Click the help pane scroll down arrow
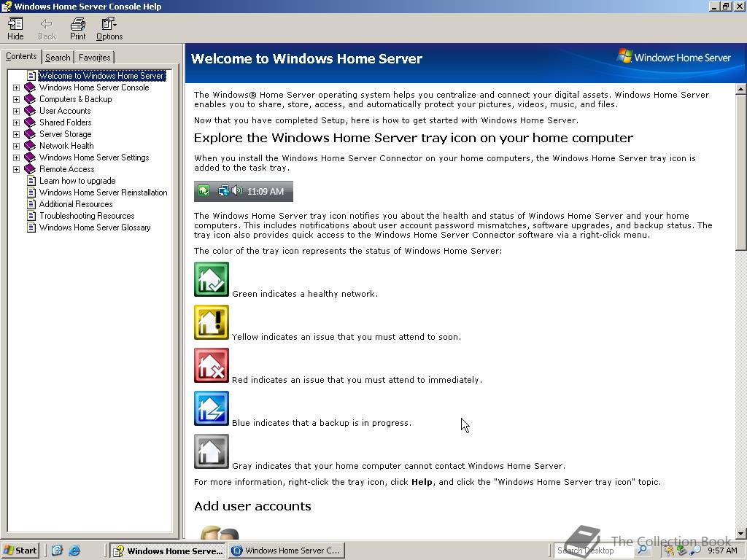This screenshot has height=560, width=747. click(x=741, y=533)
